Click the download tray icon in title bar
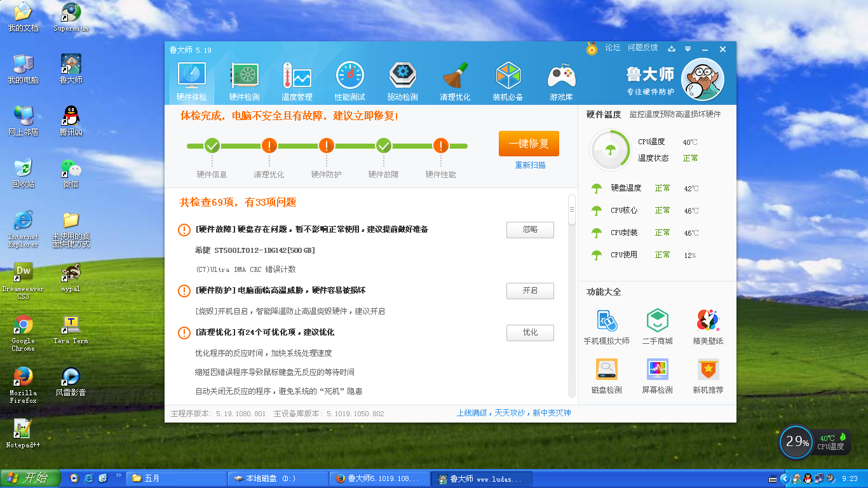This screenshot has height=488, width=868. click(x=672, y=49)
